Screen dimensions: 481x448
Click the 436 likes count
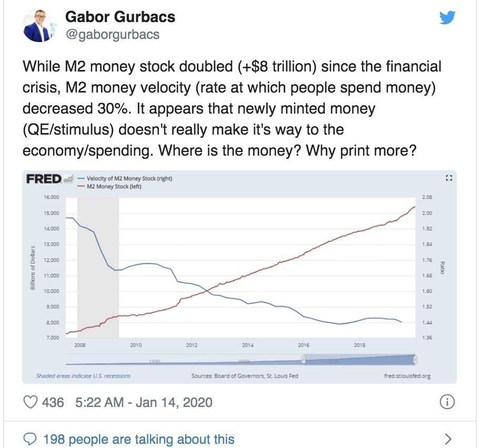pyautogui.click(x=53, y=402)
